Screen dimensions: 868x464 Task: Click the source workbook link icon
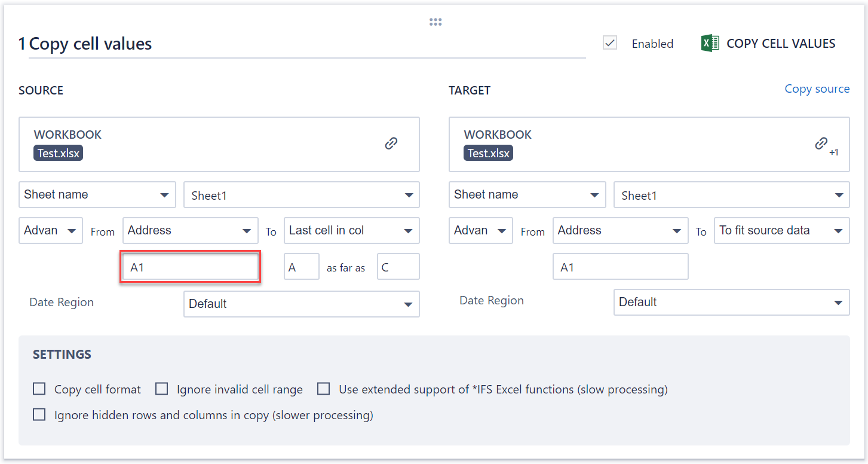pos(391,144)
